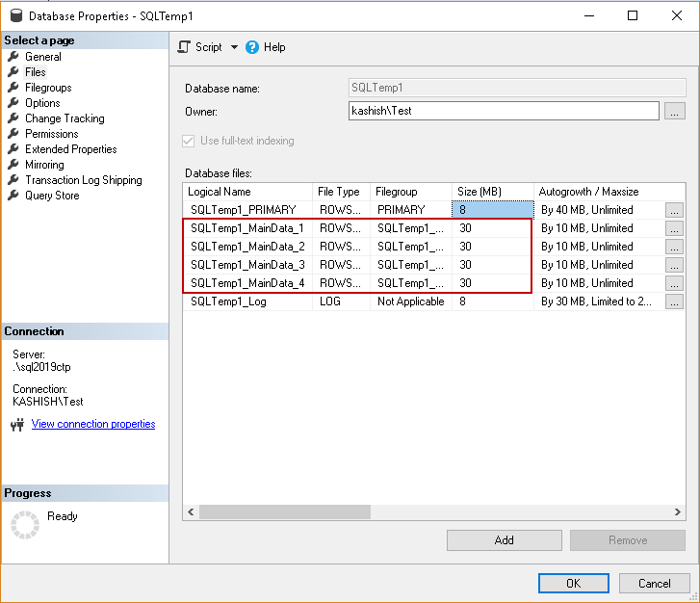This screenshot has width=700, height=603.
Task: Click the wrench icon beside Extended Properties
Action: click(x=13, y=148)
